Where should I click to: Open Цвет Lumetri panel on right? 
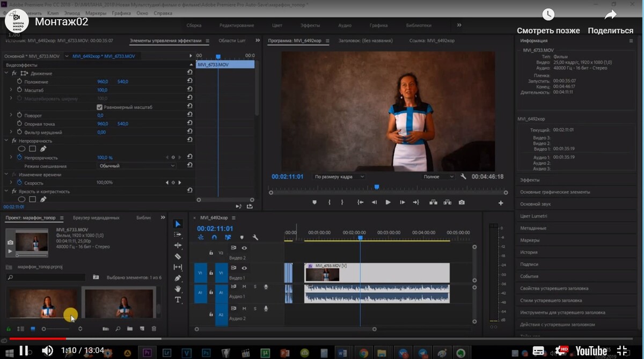pos(533,216)
